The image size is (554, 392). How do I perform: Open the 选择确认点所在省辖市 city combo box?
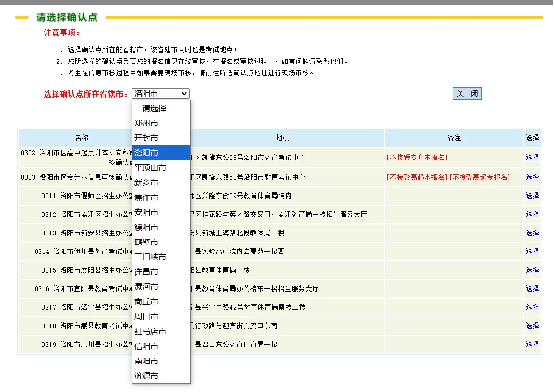[161, 94]
